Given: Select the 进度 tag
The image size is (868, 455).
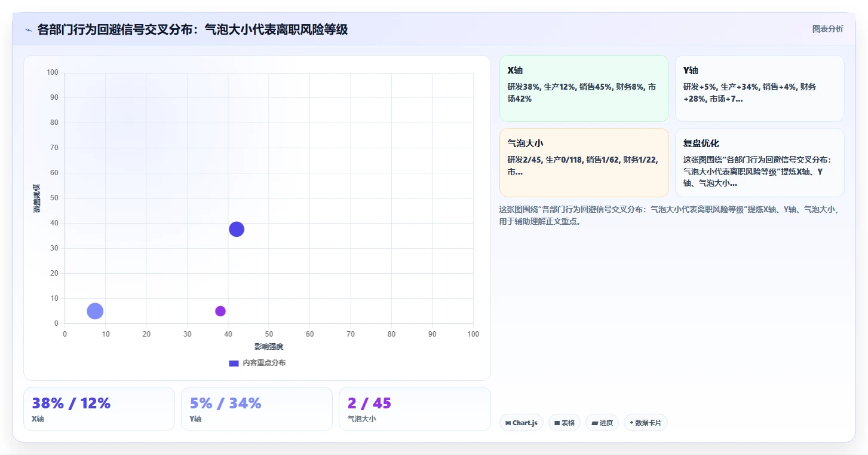Looking at the screenshot, I should pos(602,423).
